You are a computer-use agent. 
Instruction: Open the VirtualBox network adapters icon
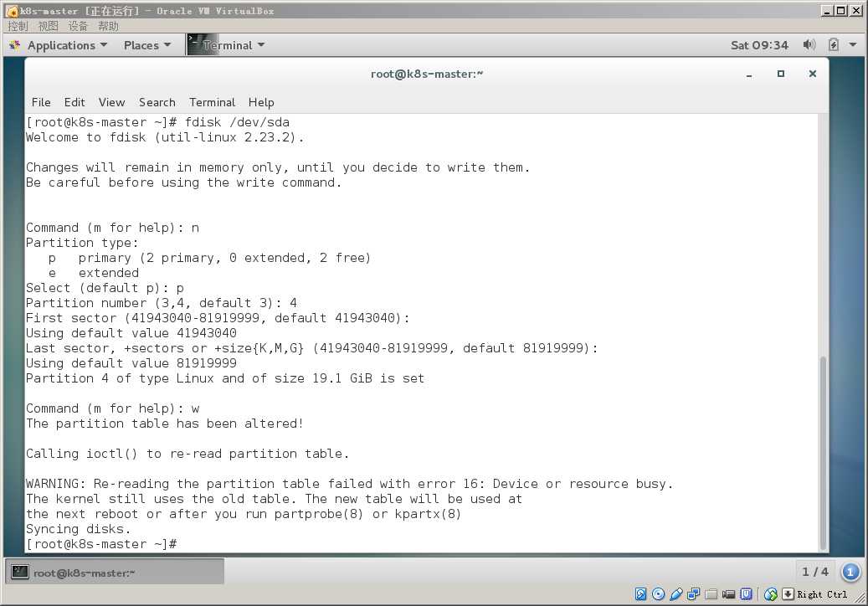coord(694,593)
